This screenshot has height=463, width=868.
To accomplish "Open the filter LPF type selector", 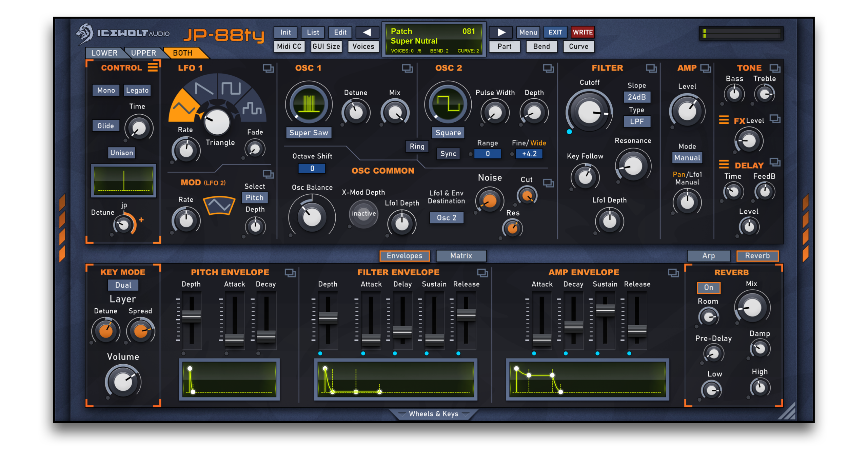I will [636, 121].
